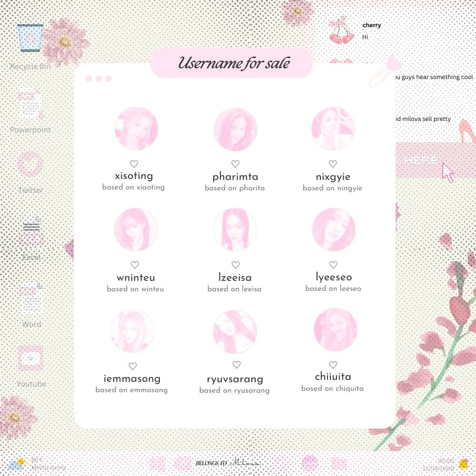Tap the heart above lzeeisa
The image size is (476, 476).
(x=236, y=265)
